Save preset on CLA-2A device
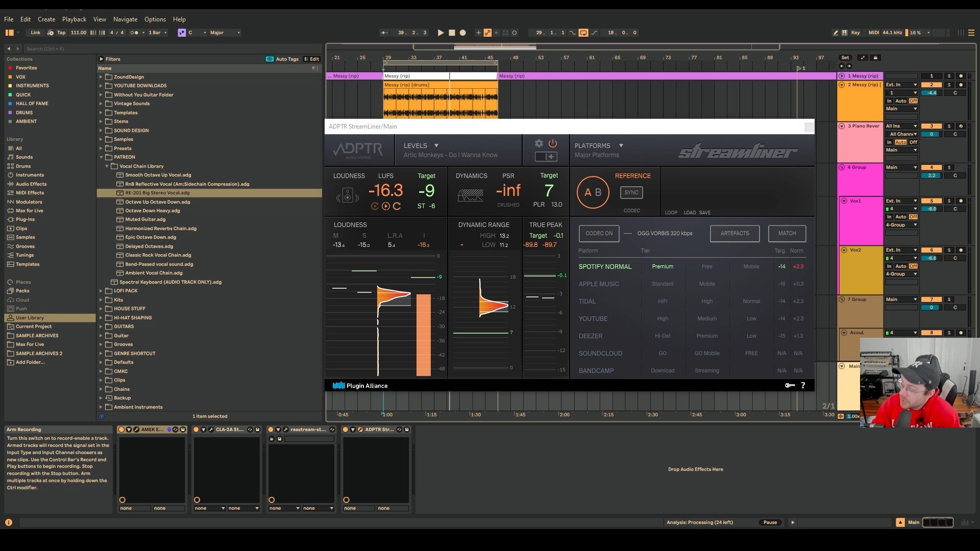The height and width of the screenshot is (551, 980). 258,430
